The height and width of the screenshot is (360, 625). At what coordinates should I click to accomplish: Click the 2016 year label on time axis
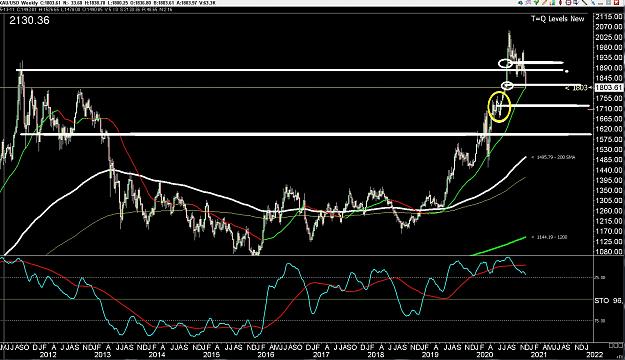[x=266, y=354]
